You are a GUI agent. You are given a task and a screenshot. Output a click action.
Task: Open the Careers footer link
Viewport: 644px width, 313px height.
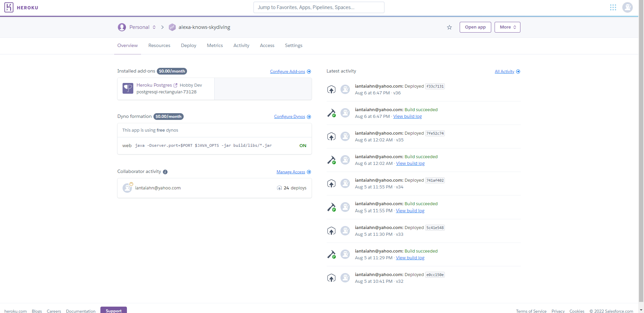pos(54,311)
